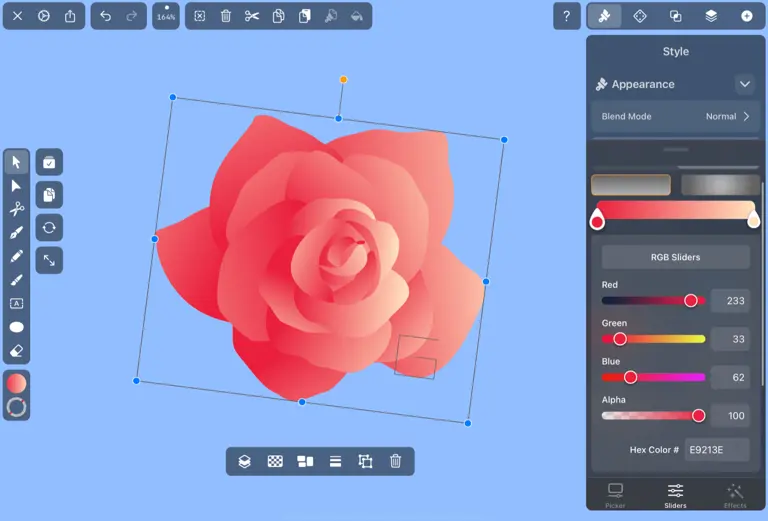Image resolution: width=768 pixels, height=521 pixels.
Task: Open the 164% zoom level button
Action: 166,16
